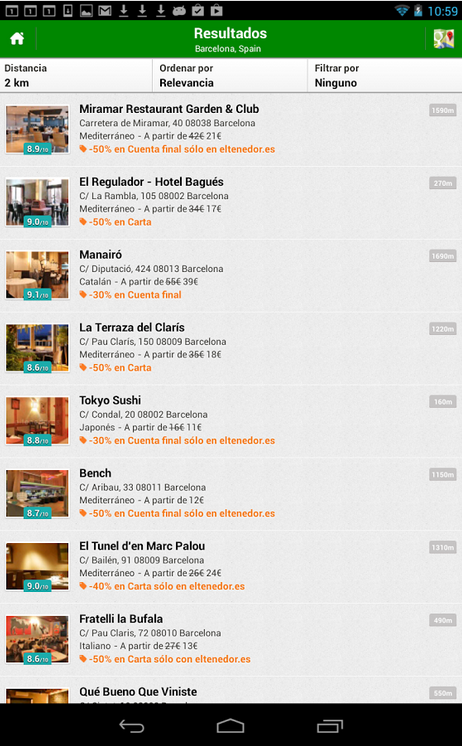462x746 pixels.
Task: Open the Bench restaurant entry
Action: [231, 494]
